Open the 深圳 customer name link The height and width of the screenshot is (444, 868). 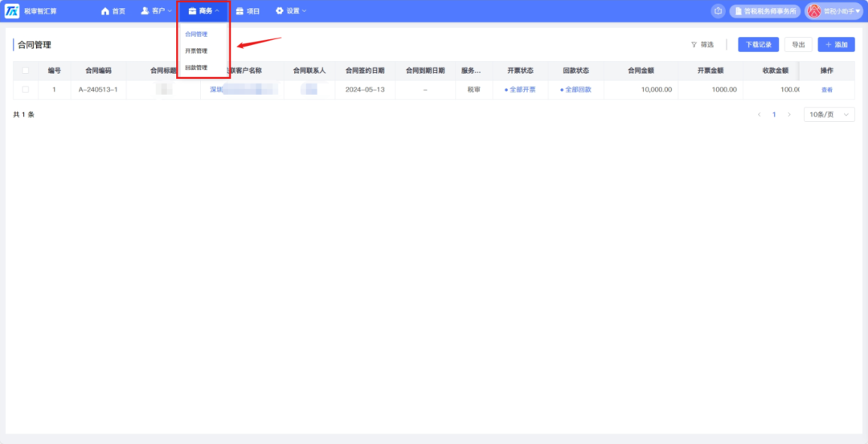[244, 90]
